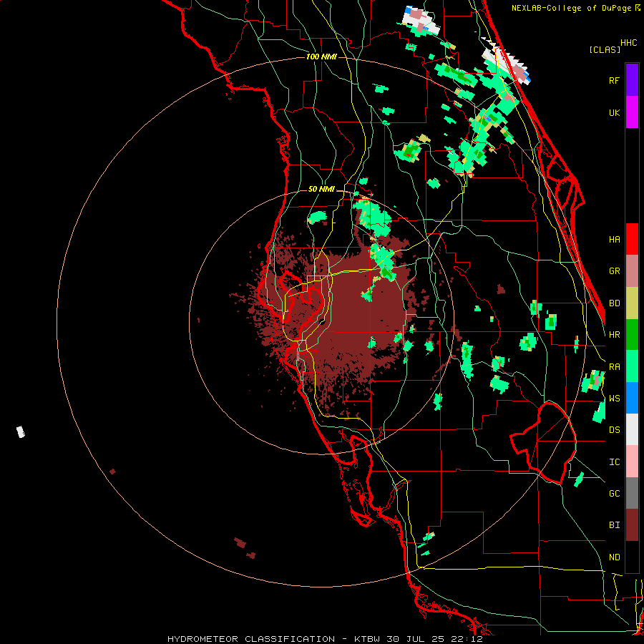Image resolution: width=644 pixels, height=644 pixels.
Task: Click the ND legend label
Action: pyautogui.click(x=615, y=557)
